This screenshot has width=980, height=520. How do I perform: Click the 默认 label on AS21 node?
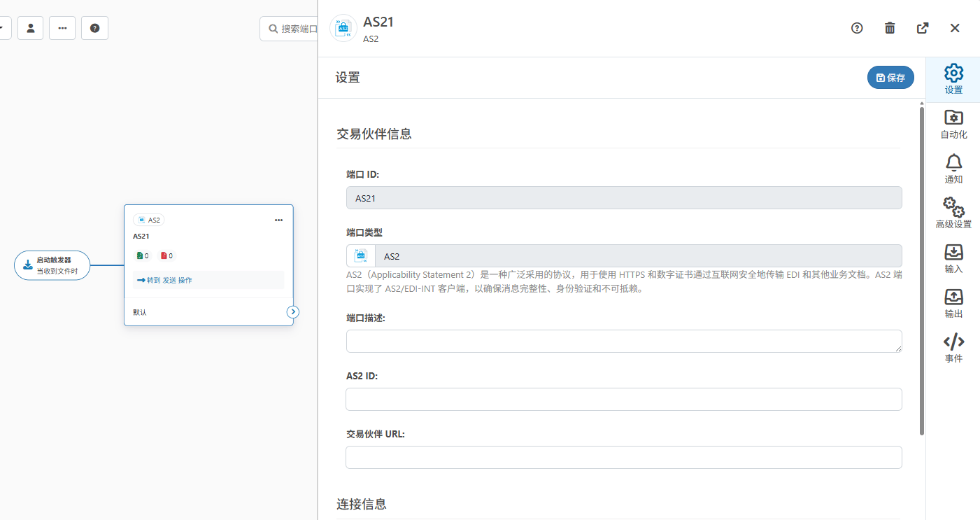(x=140, y=312)
